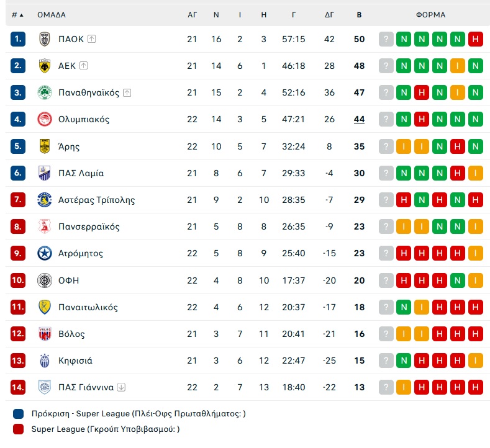The image size is (490, 448).
Task: Click Κηφισιά's gray ? upcoming match badge
Action: [x=386, y=361]
